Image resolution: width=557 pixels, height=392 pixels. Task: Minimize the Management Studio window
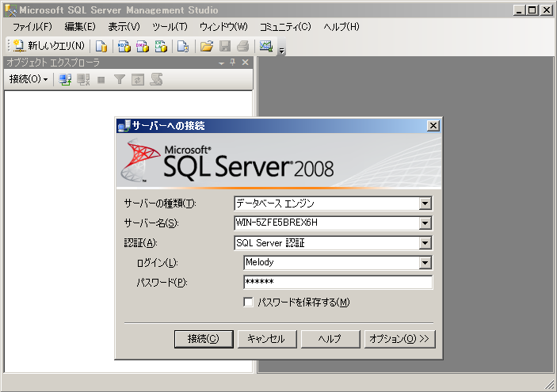pyautogui.click(x=519, y=10)
